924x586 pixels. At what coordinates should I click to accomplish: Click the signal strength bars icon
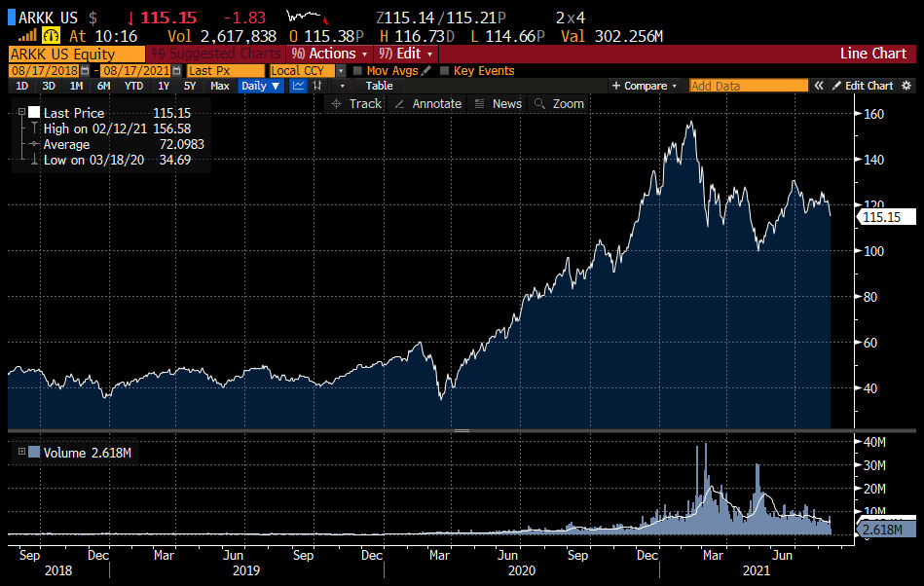coord(27,36)
